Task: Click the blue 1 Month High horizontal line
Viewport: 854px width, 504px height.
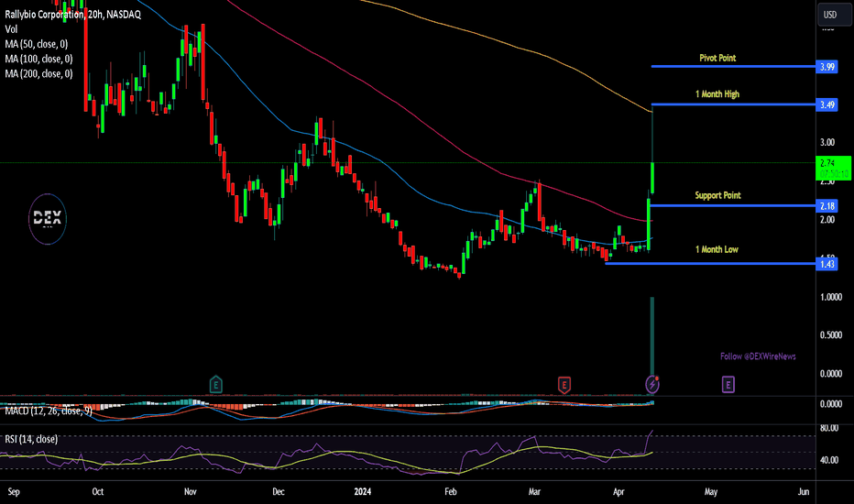Action: [733, 104]
